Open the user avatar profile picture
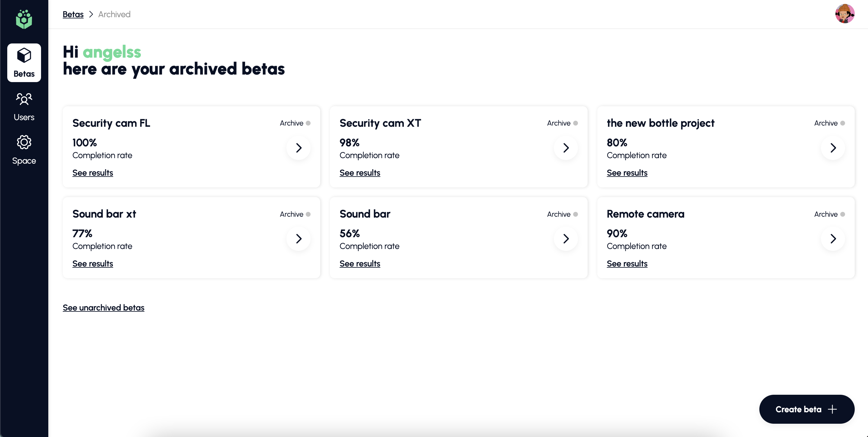 click(844, 14)
